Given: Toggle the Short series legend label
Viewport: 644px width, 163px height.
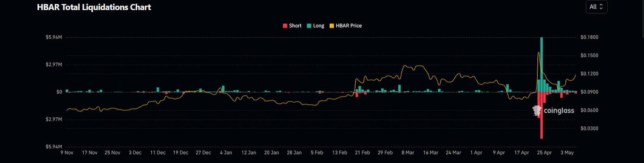Looking at the screenshot, I should tap(295, 26).
